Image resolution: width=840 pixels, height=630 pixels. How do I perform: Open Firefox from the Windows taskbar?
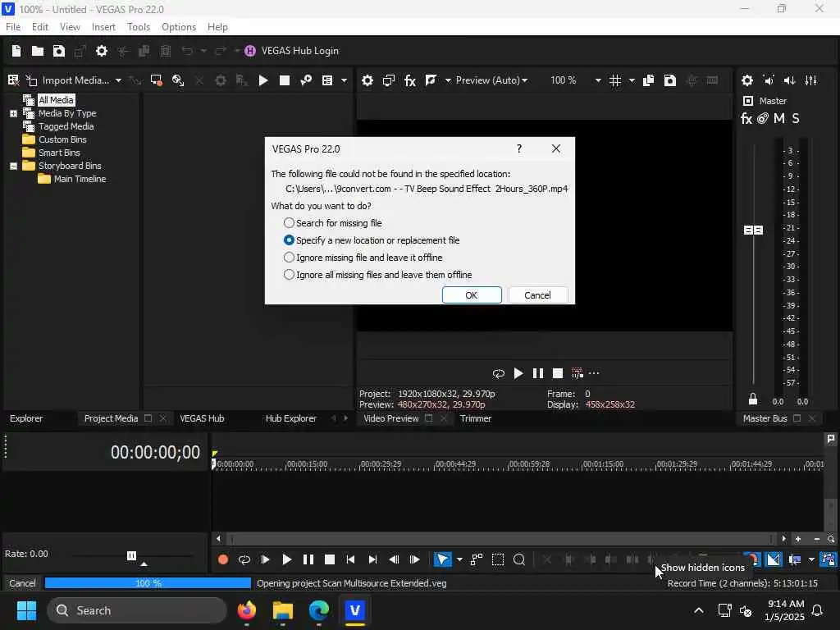(247, 610)
